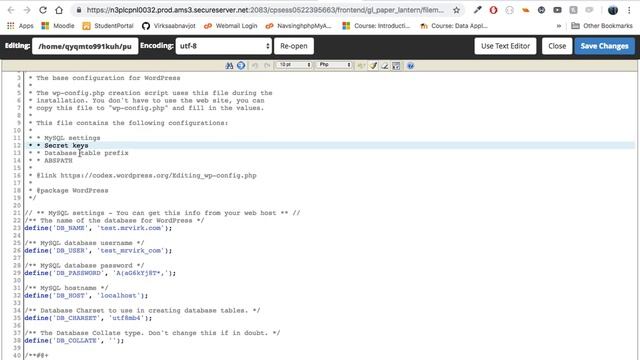The height and width of the screenshot is (360, 640).
Task: Toggle fullscreen editor view icon
Action: (396, 65)
